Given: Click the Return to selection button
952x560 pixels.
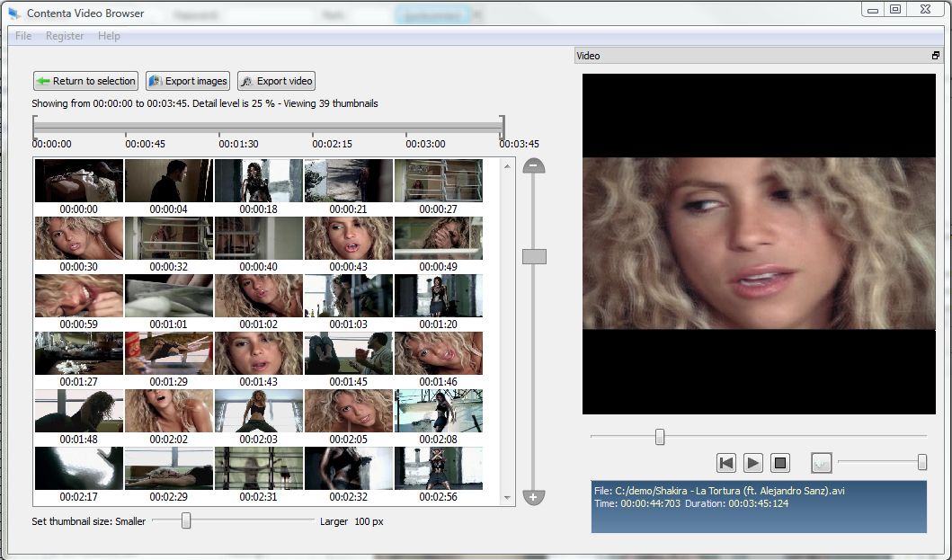Looking at the screenshot, I should [x=85, y=81].
